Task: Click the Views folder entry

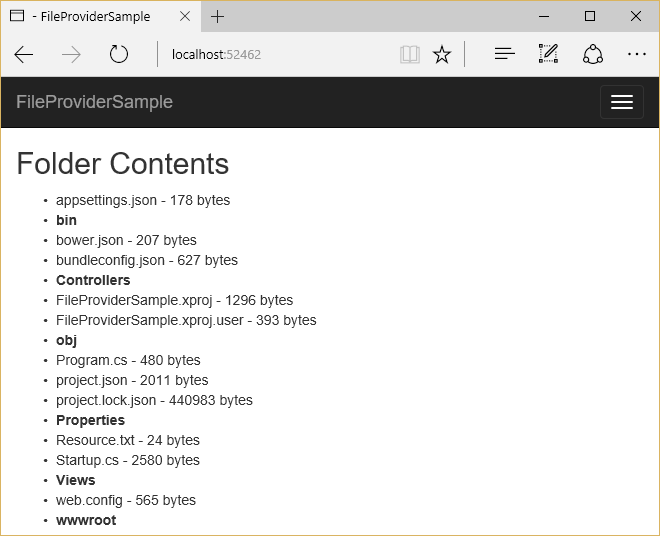Action: click(x=76, y=480)
